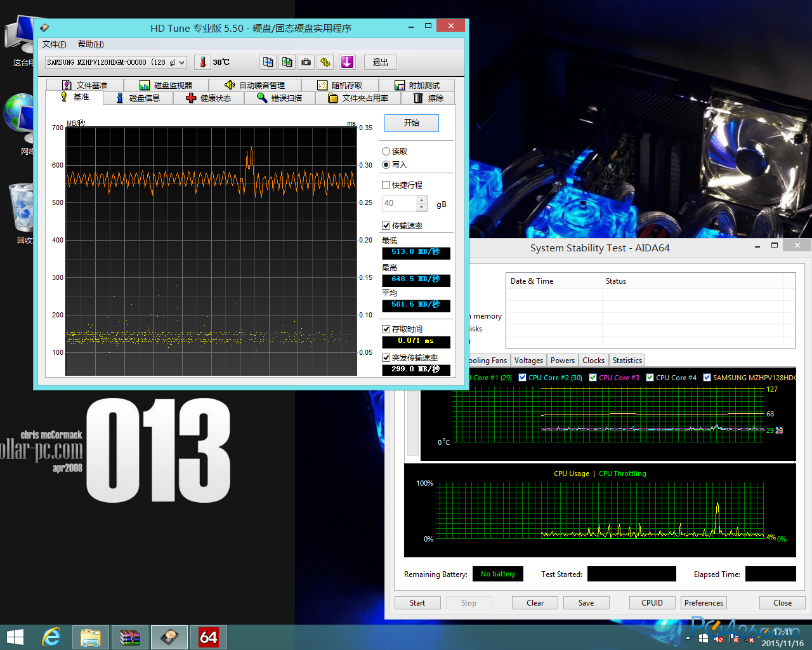Open the Voltages tab in AIDA64
The width and height of the screenshot is (812, 650).
tap(528, 361)
